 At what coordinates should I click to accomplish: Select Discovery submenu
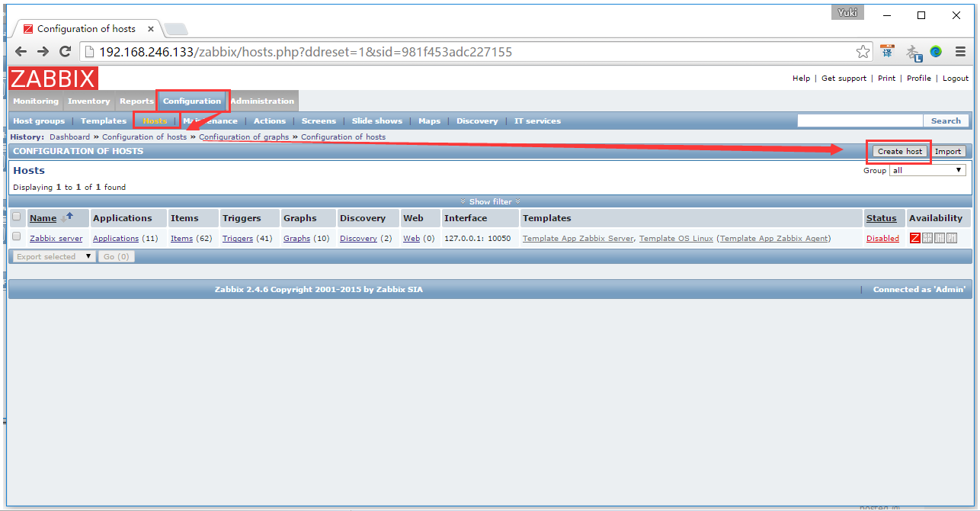[x=477, y=121]
